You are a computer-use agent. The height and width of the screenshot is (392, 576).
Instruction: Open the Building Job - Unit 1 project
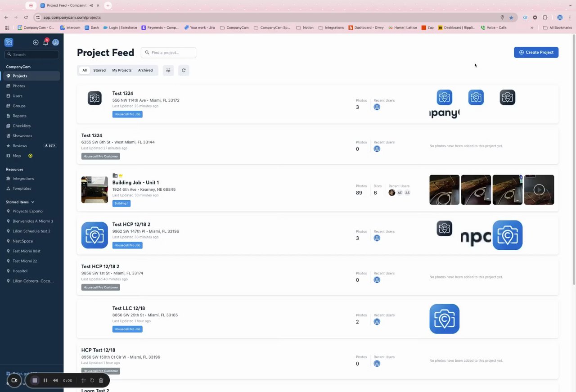coord(135,183)
